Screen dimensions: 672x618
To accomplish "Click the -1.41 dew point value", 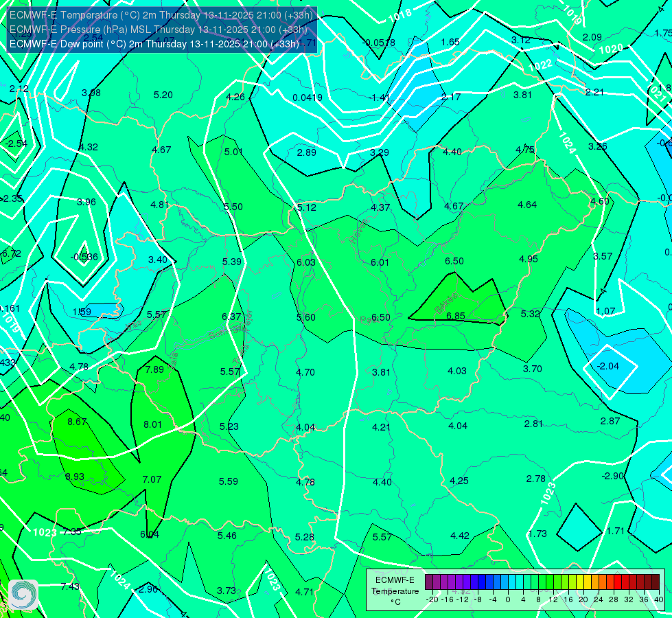I will point(379,98).
